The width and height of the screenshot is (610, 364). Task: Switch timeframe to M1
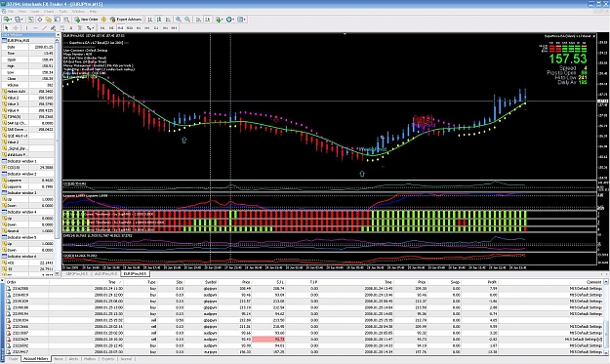pos(102,28)
